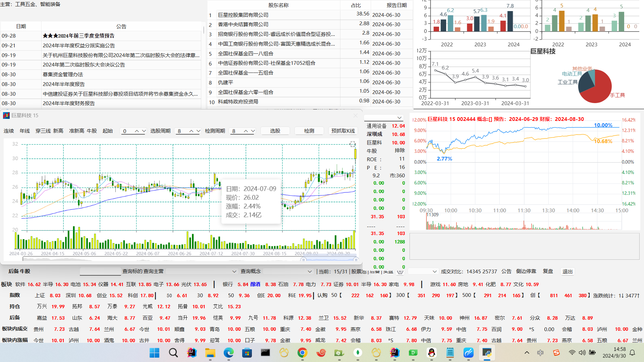The width and height of the screenshot is (644, 362).
Task: Open the volume control in tray
Action: pyautogui.click(x=582, y=353)
